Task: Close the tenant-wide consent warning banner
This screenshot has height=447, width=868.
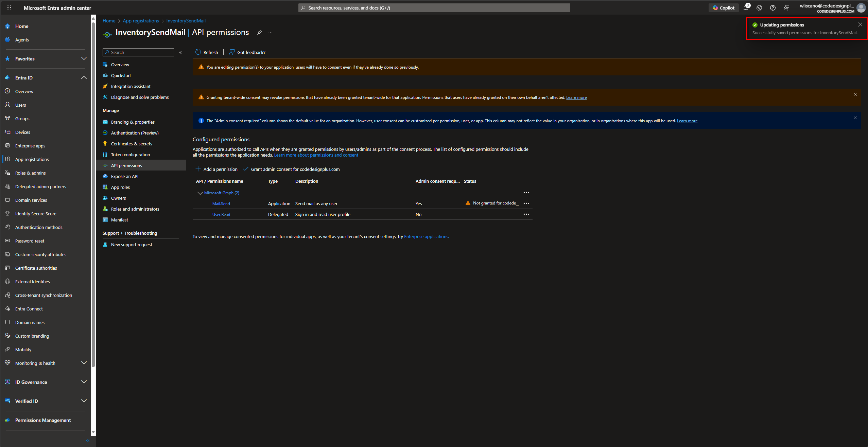Action: [855, 94]
